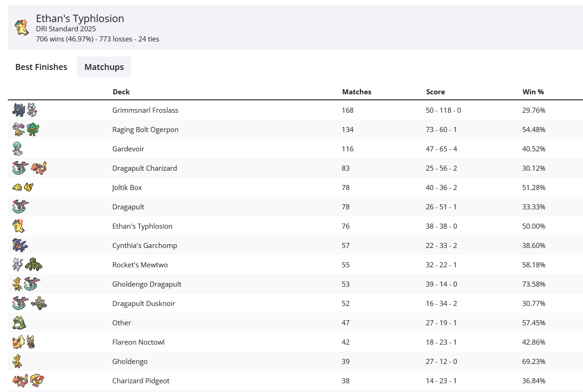Open the Cynthia's Garchomp deck link
Viewport: 583px width, 392px height.
[x=144, y=246]
